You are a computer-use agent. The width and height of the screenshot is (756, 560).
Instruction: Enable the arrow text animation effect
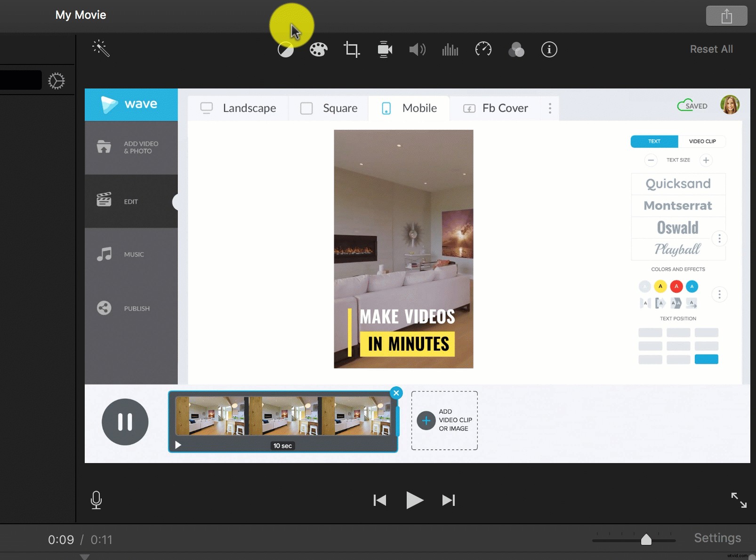692,303
